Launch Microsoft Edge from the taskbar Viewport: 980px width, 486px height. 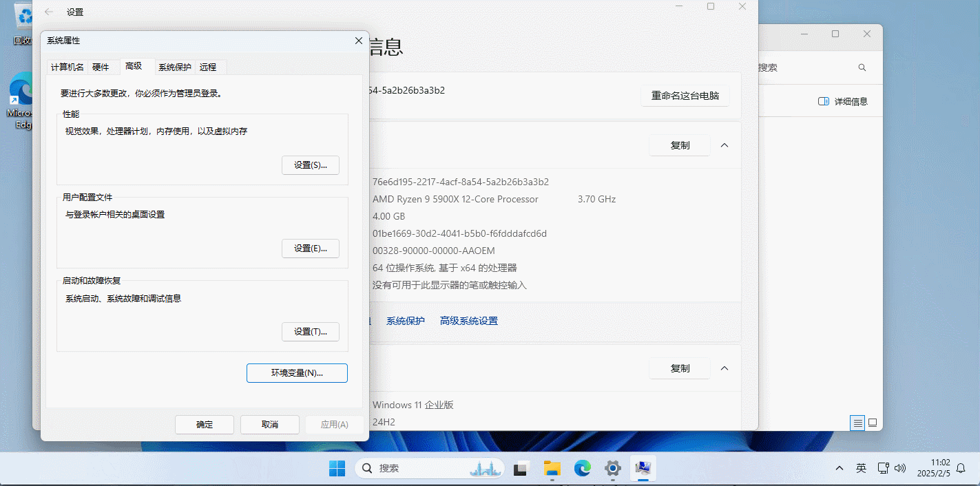583,469
